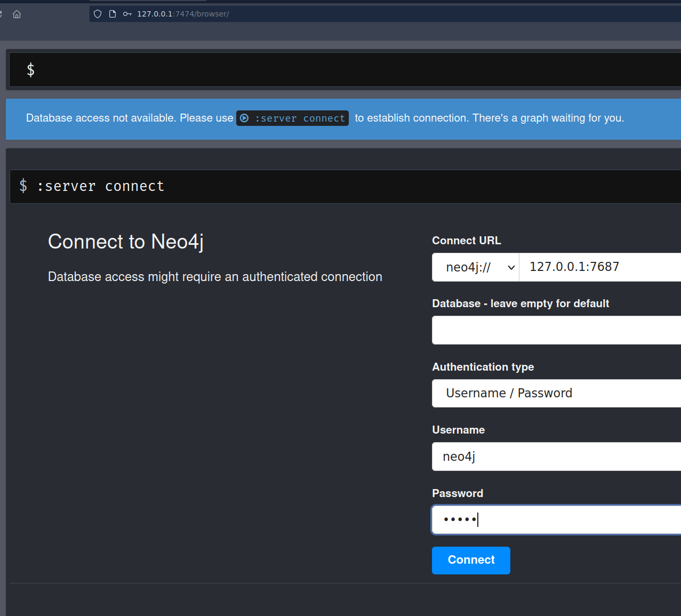This screenshot has height=616, width=681.
Task: Click the 'Authentication type' label
Action: (x=483, y=367)
